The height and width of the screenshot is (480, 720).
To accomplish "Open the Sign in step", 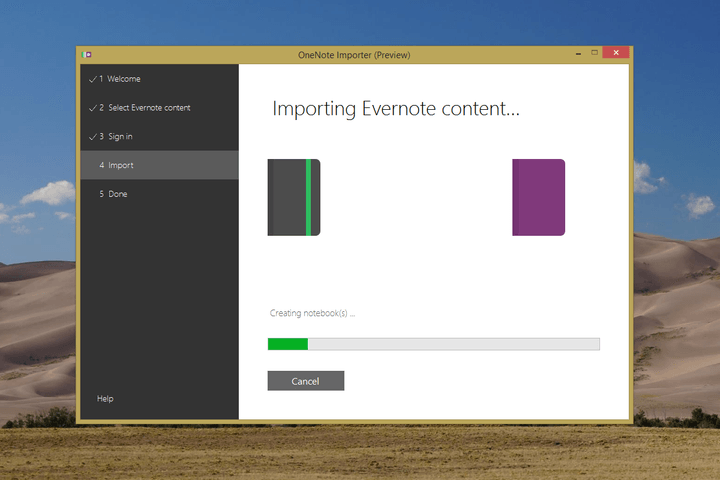I will (x=159, y=136).
